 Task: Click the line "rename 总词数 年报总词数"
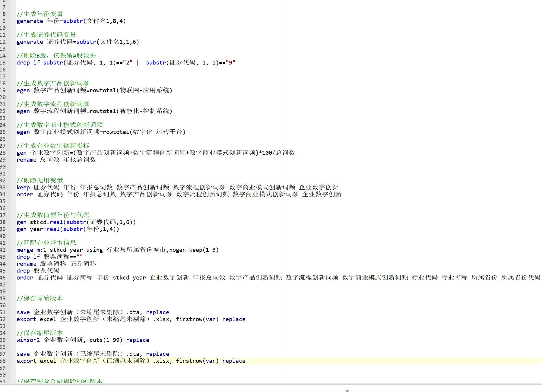56,160
